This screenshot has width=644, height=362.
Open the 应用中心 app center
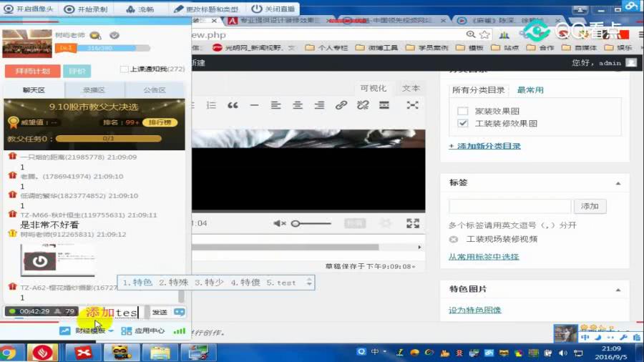[x=143, y=331]
